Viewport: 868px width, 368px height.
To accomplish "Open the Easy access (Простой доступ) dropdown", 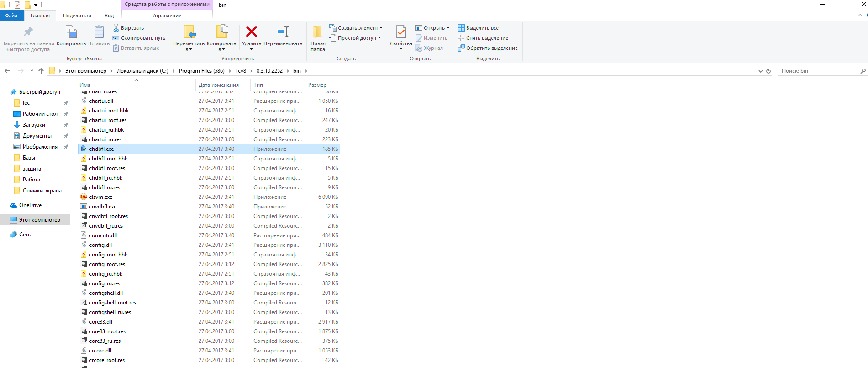I will tap(379, 38).
